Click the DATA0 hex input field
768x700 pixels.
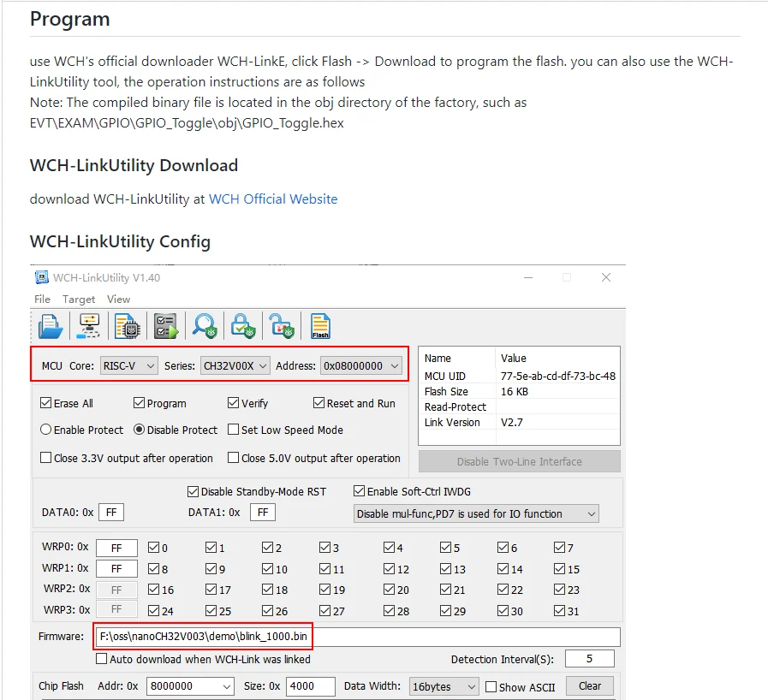pos(111,513)
